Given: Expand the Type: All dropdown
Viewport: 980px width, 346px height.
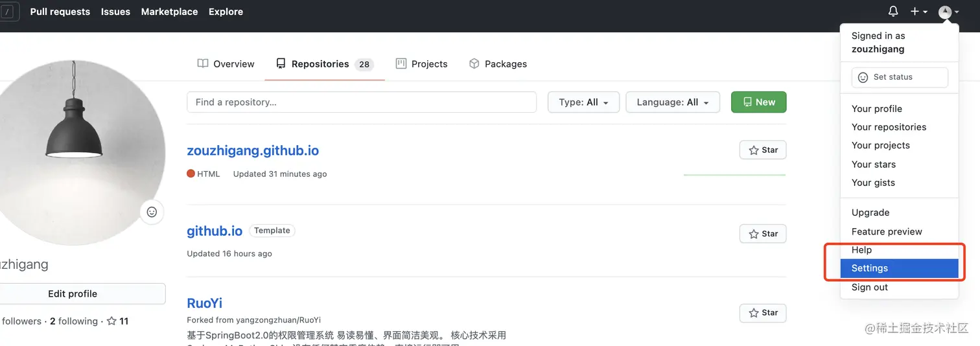Looking at the screenshot, I should [584, 102].
